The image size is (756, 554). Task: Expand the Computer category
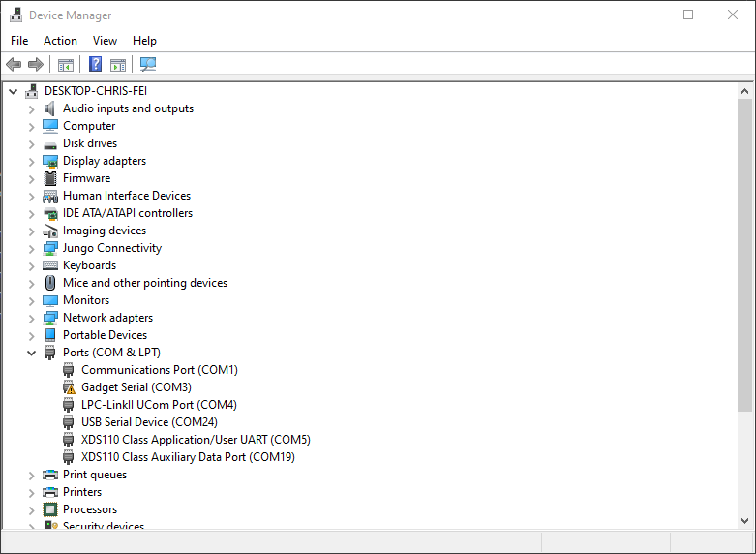31,127
